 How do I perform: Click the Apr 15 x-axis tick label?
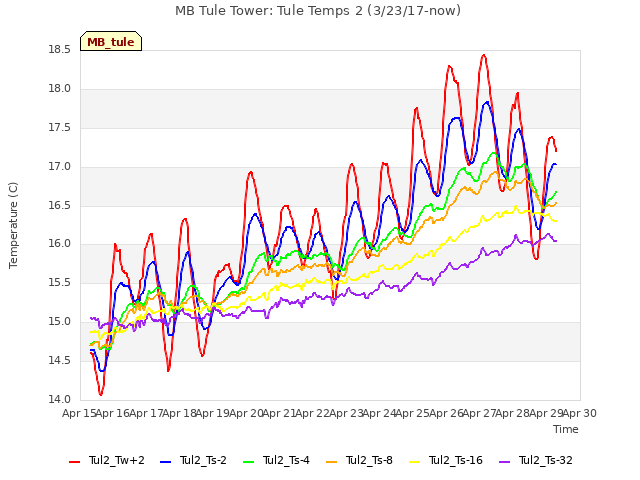pos(80,413)
